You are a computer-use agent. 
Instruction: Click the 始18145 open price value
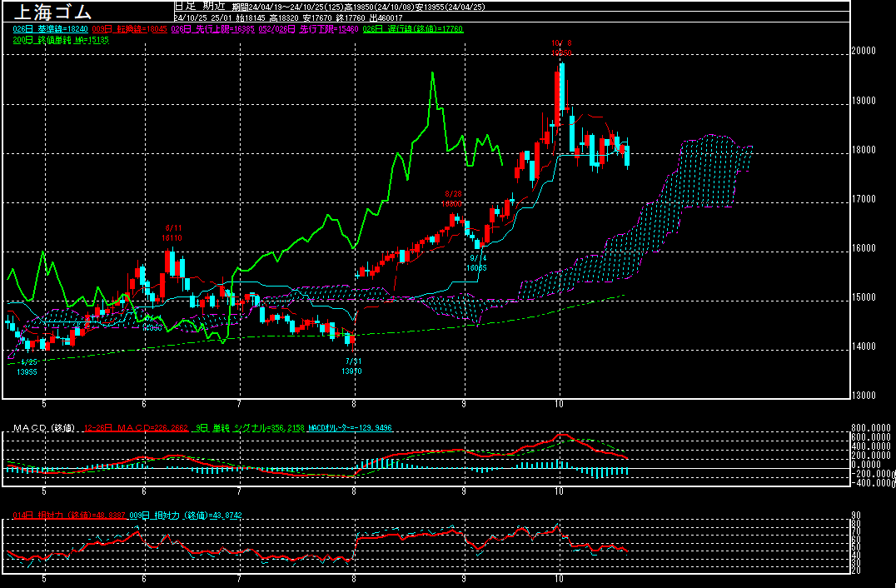pyautogui.click(x=251, y=18)
